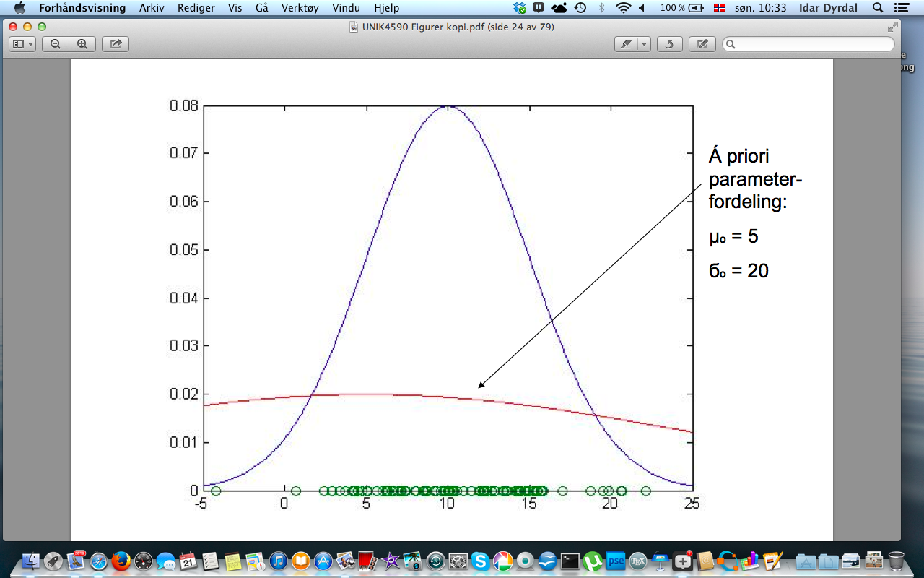Open Safari compass in the Dock
924x578 pixels.
click(98, 561)
